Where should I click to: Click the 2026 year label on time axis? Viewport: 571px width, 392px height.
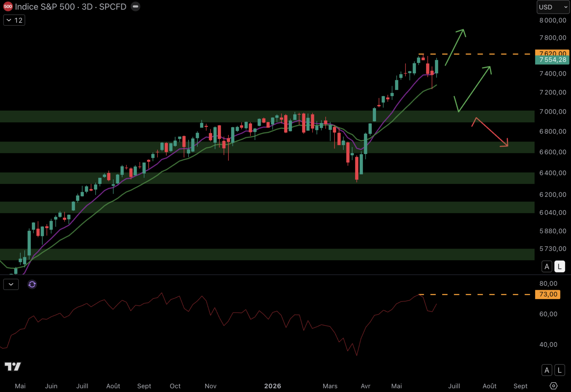(x=273, y=386)
